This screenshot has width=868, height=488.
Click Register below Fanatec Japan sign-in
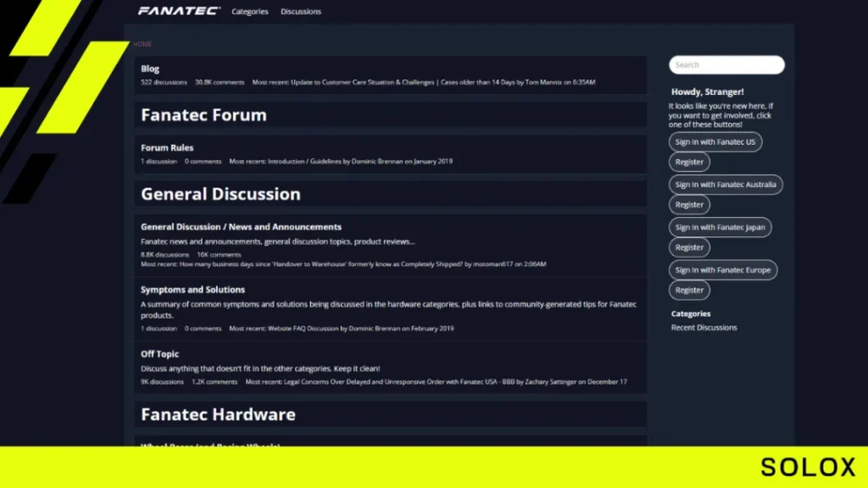coord(689,247)
